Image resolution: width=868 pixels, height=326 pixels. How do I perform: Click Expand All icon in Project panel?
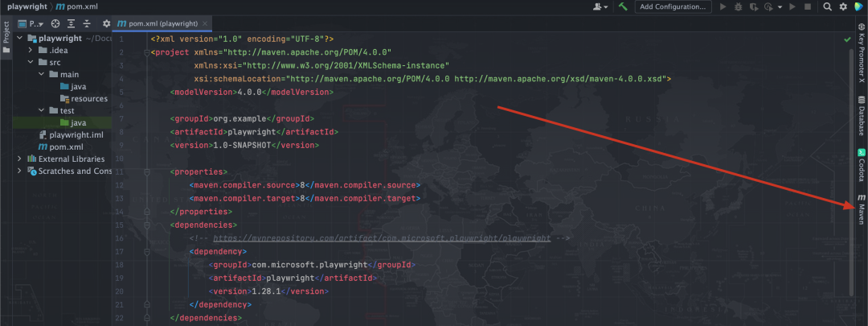pos(72,24)
